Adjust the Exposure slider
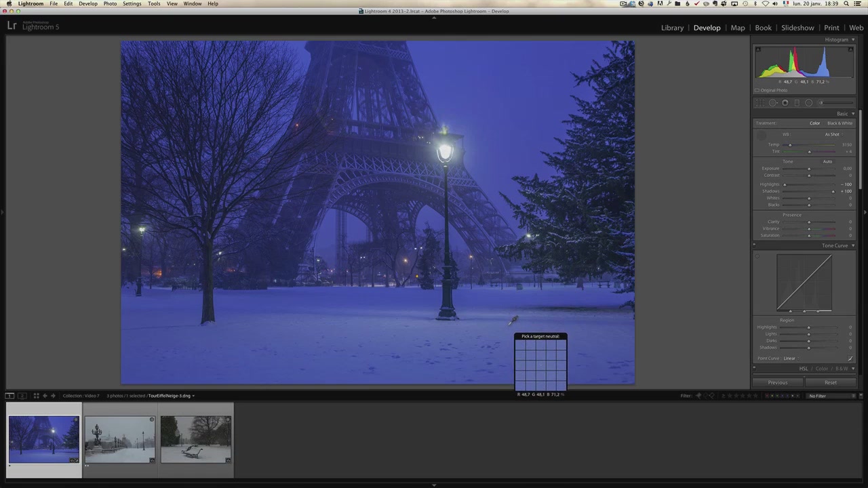Viewport: 868px width, 488px height. point(809,169)
